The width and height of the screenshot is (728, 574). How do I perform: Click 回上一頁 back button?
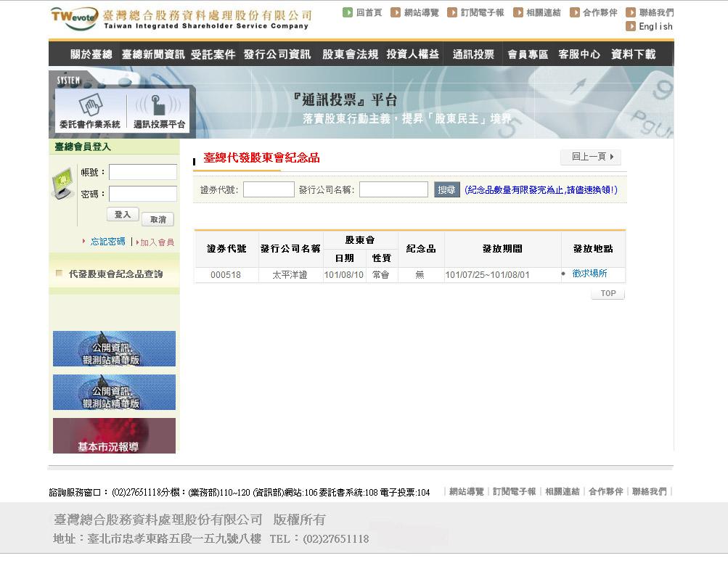(591, 157)
